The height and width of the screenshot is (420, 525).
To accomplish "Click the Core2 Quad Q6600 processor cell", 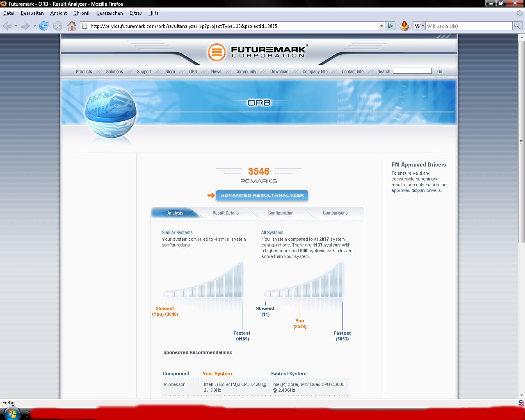I will [x=308, y=387].
